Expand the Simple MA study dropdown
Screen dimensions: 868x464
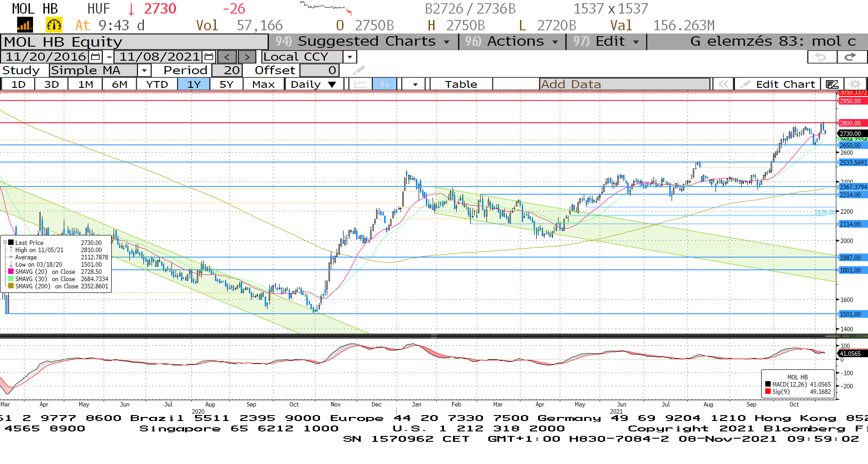144,70
